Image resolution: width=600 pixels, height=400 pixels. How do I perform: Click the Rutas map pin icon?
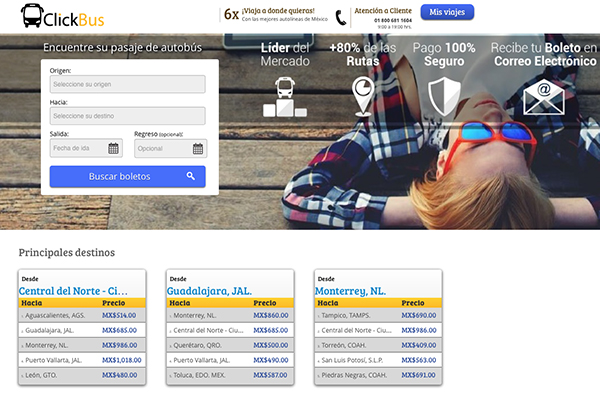[363, 96]
